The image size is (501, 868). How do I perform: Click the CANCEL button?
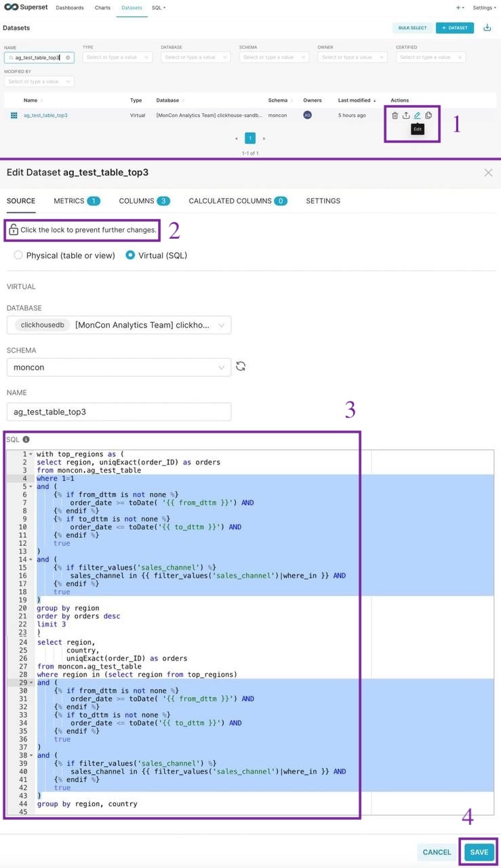[437, 852]
